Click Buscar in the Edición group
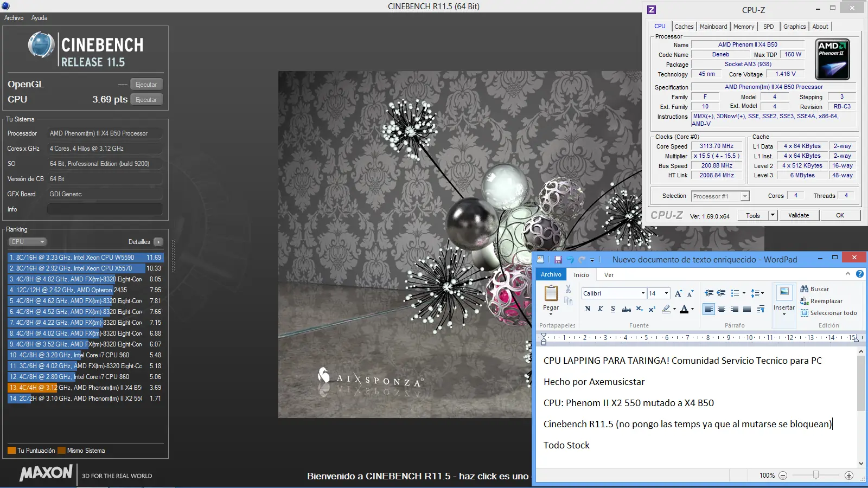Screen dimensions: 868x488 coord(815,289)
